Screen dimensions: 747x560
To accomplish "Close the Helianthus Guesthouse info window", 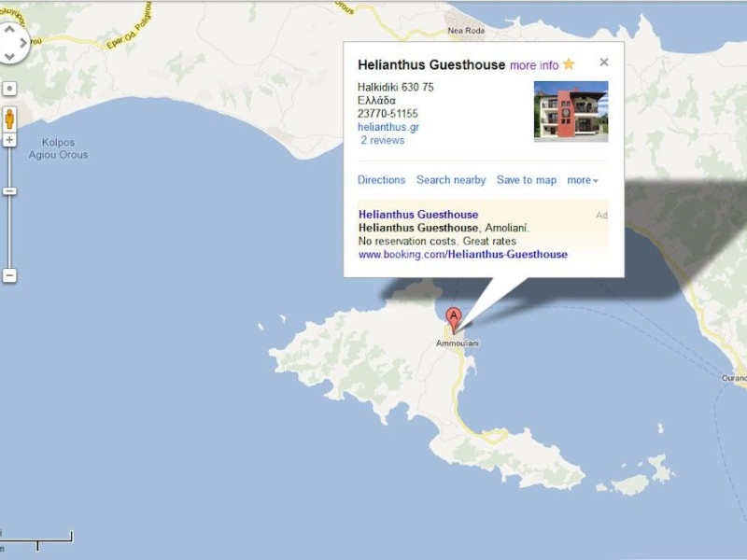I will click(x=604, y=62).
